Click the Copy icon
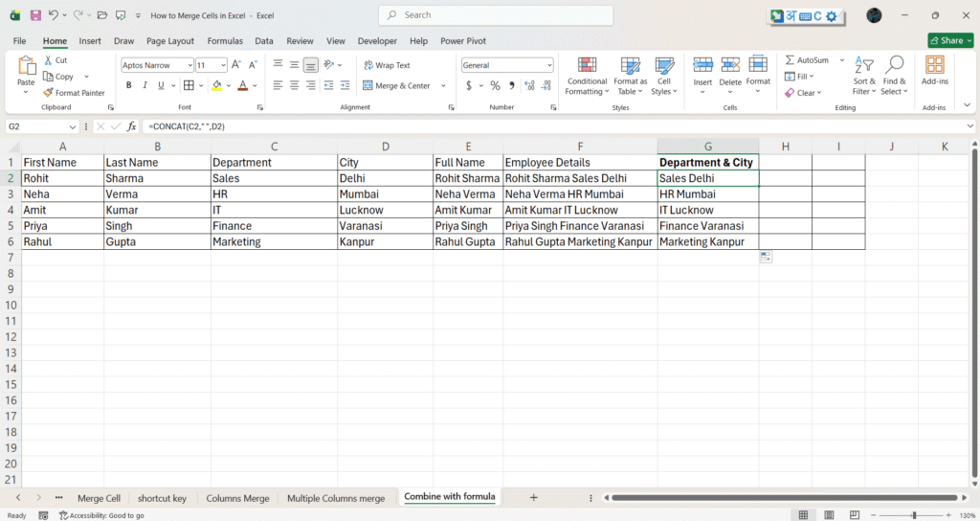 click(48, 77)
